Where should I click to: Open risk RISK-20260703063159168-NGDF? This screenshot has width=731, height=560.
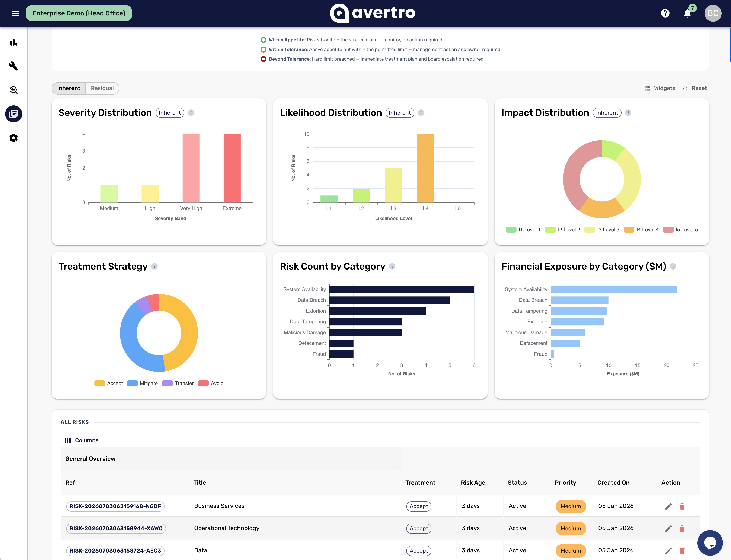pos(115,506)
